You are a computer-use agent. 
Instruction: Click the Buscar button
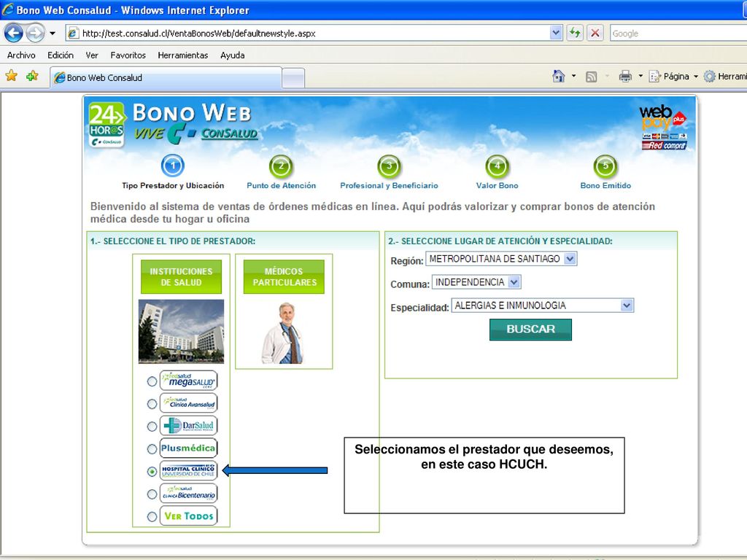pos(531,329)
